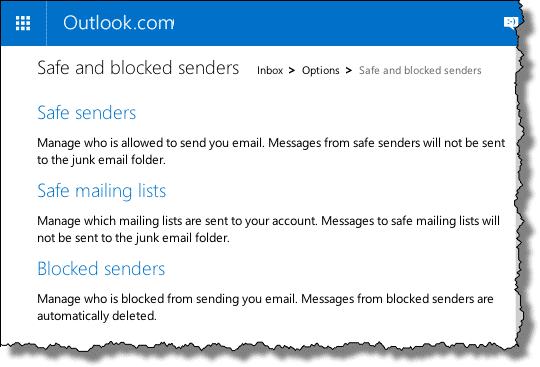Open the app launcher grid
Image resolution: width=540 pixels, height=367 pixels.
point(23,23)
